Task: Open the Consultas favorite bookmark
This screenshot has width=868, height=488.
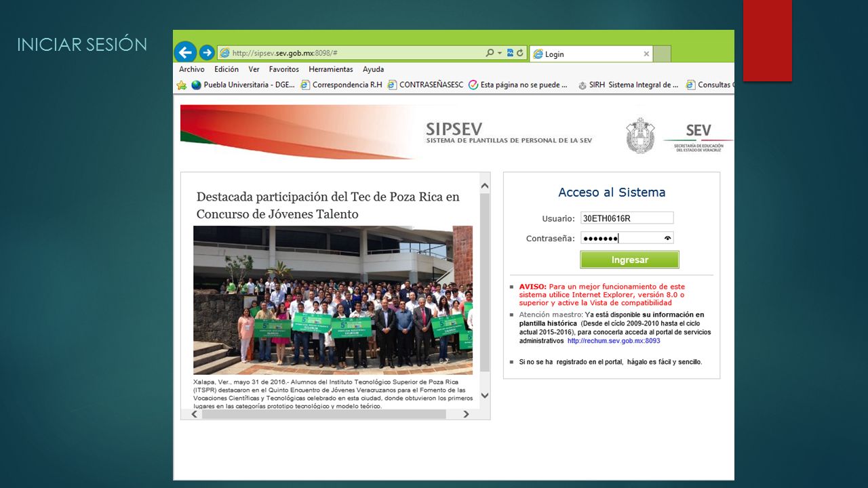Action: 709,85
